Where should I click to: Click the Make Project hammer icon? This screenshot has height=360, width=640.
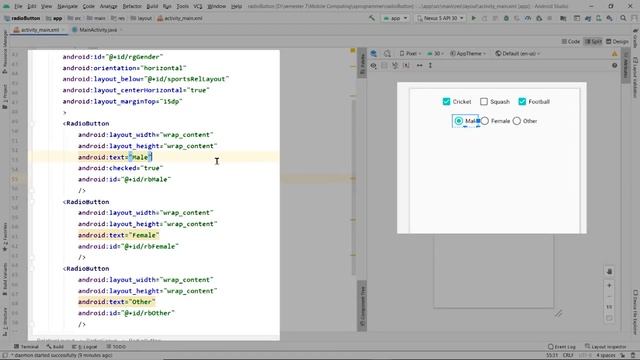click(x=372, y=18)
